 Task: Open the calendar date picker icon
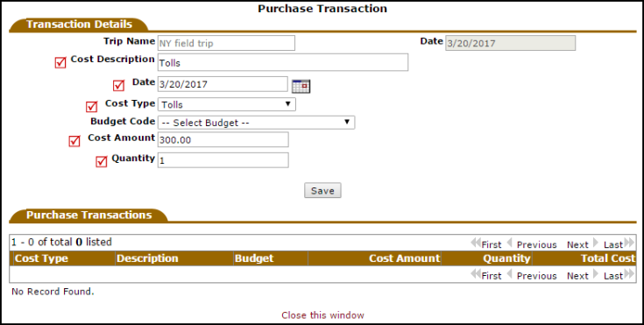pyautogui.click(x=301, y=86)
